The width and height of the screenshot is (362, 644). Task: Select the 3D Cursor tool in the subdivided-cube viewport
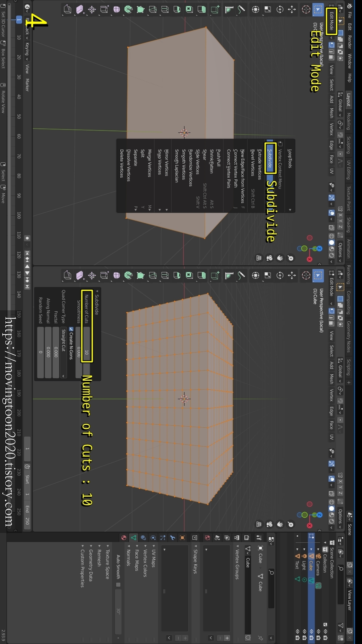pyautogui.click(x=306, y=275)
